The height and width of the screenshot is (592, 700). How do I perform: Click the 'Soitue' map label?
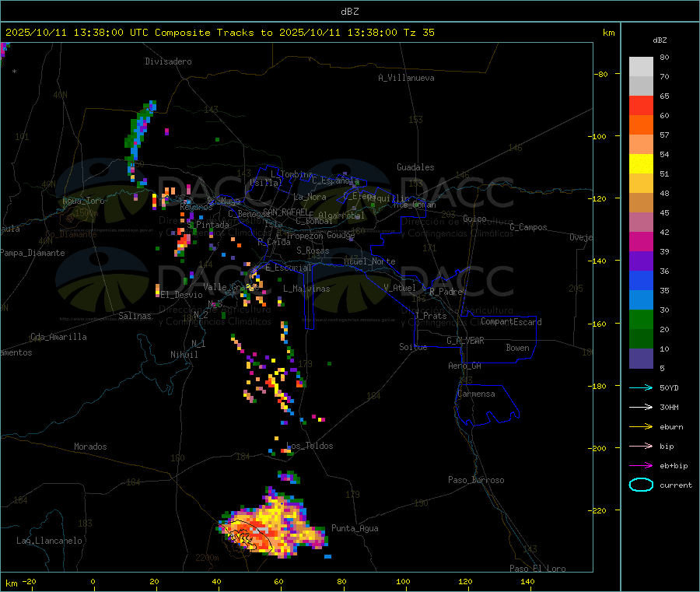click(x=413, y=347)
